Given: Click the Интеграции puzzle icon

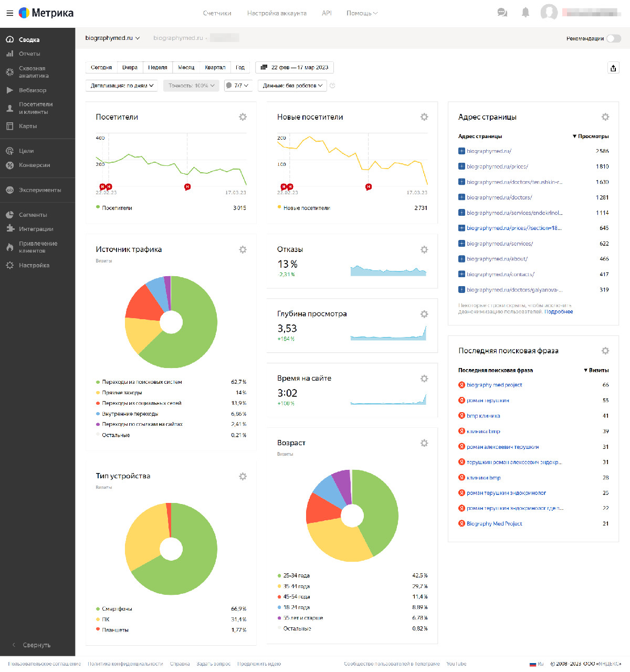Looking at the screenshot, I should click(9, 229).
